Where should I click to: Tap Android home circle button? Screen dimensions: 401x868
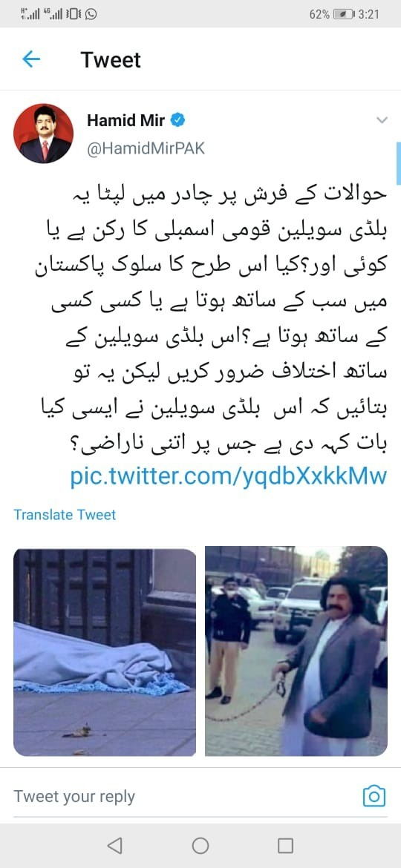pos(200,845)
